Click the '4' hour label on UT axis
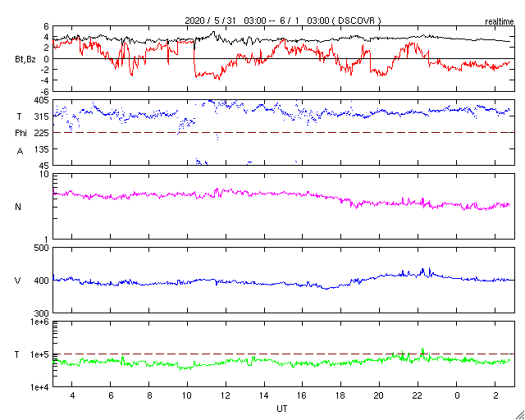 [72, 395]
